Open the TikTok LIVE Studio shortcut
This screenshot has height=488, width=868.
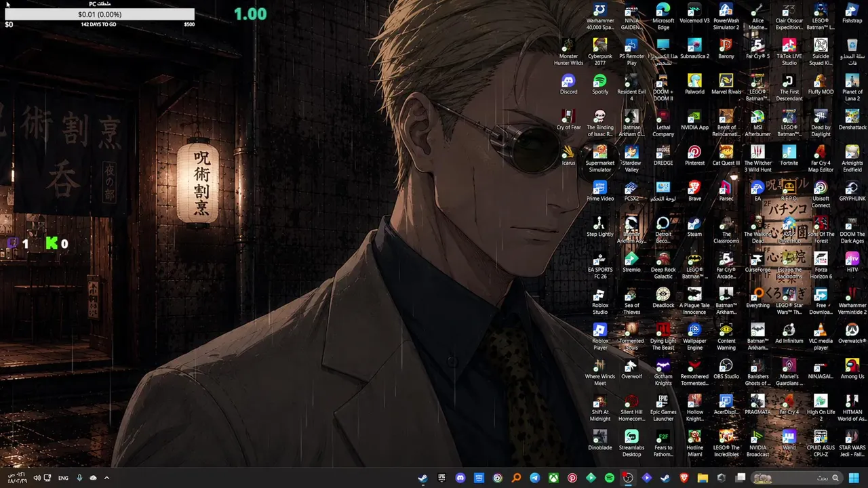[789, 52]
